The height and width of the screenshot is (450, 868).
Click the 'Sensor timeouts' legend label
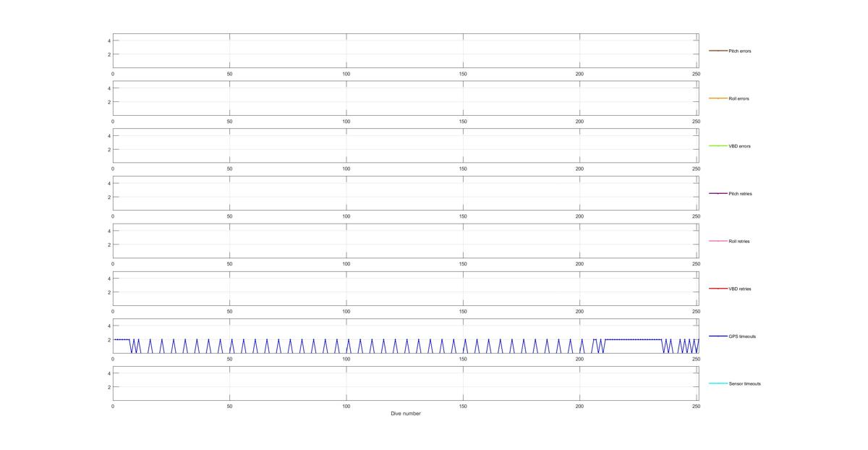(744, 383)
